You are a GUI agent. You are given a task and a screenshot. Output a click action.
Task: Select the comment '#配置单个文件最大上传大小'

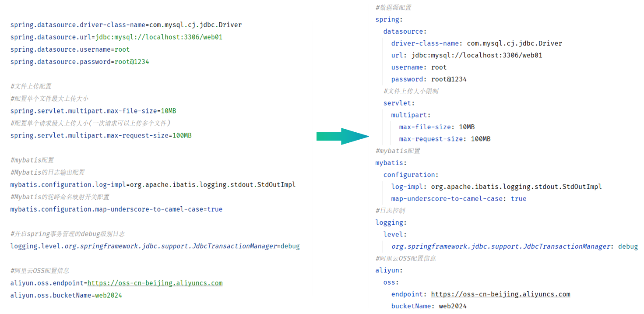[x=49, y=99]
